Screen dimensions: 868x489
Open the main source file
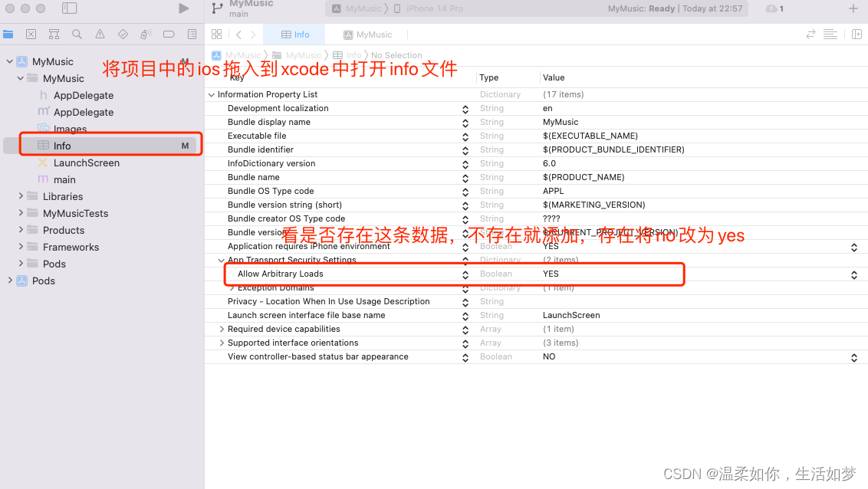(64, 179)
